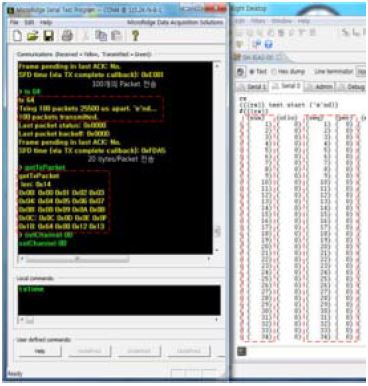Viewport: 368px width, 386px height.
Task: Click the Communications pane scroll up arrow
Action: pos(217,66)
